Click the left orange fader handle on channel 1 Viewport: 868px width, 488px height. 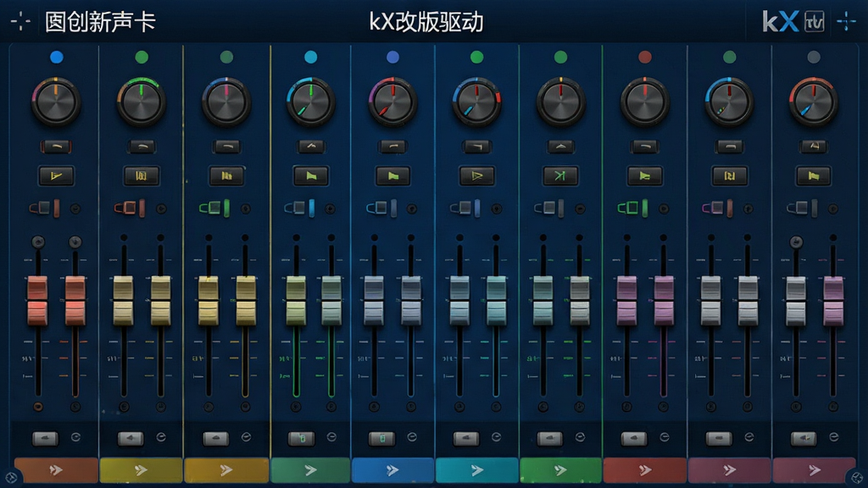[37, 301]
